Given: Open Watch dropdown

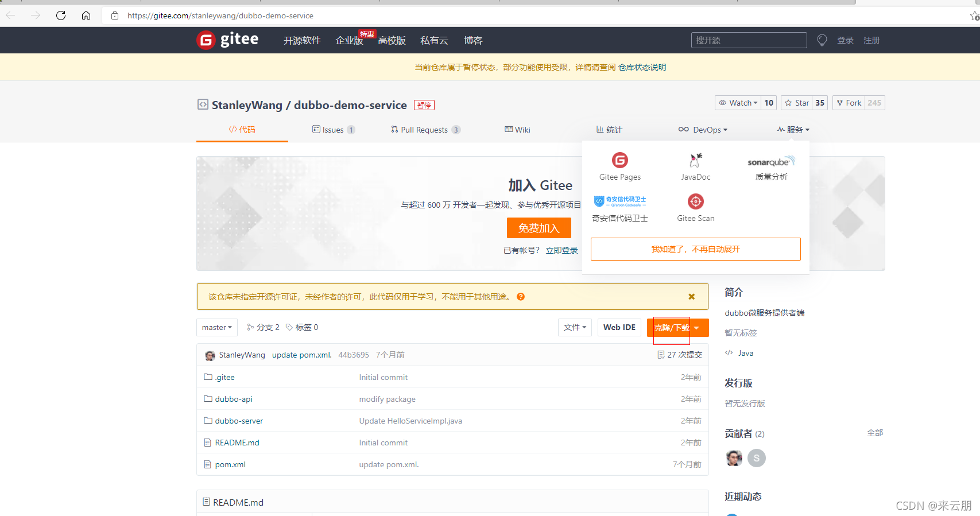Looking at the screenshot, I should coord(738,103).
